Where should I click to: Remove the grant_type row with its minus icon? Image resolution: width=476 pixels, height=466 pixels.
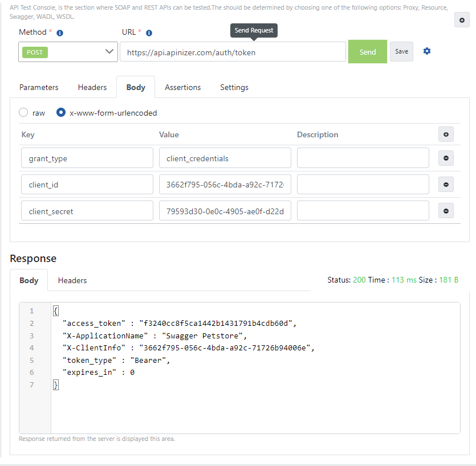[446, 158]
